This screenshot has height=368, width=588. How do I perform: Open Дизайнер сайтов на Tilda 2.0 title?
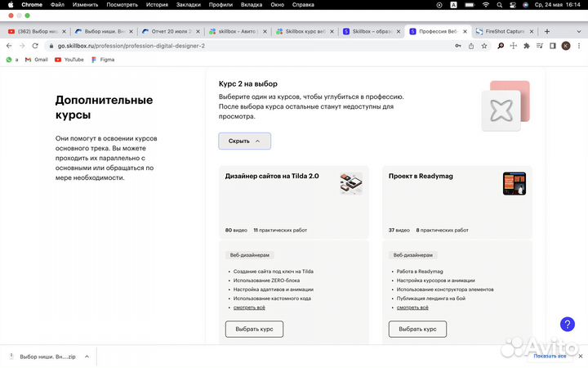pos(272,176)
